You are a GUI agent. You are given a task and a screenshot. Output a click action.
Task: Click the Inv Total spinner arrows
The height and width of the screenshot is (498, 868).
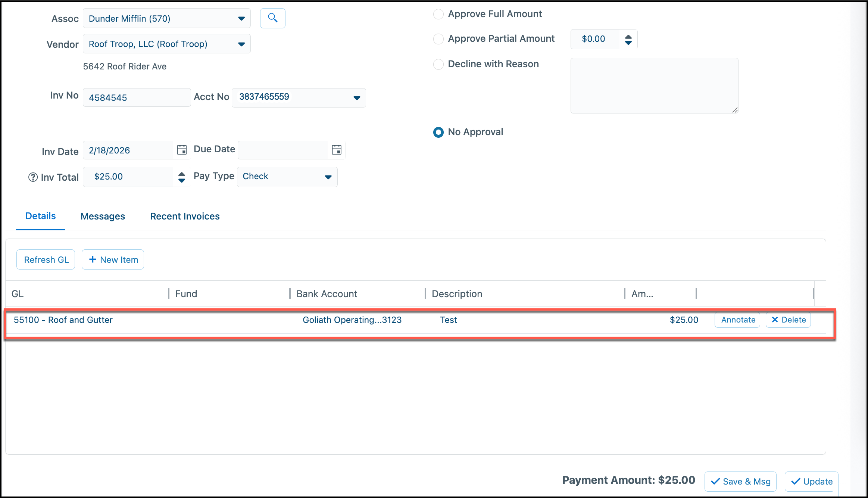coord(182,177)
